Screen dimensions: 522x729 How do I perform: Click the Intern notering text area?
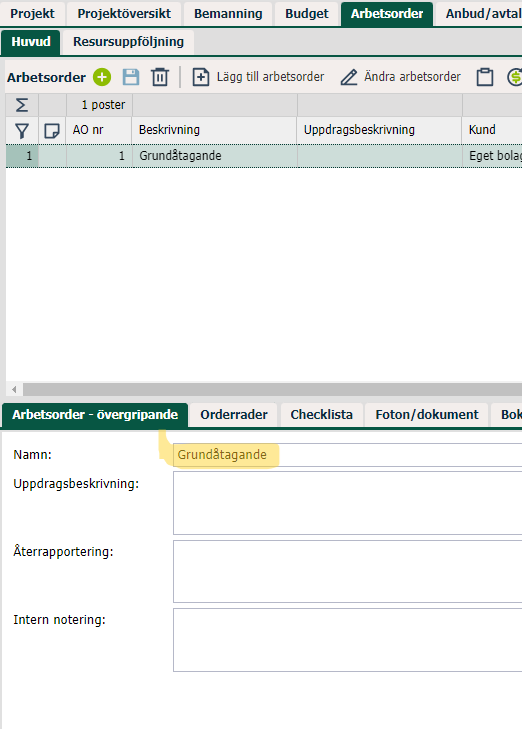pyautogui.click(x=347, y=640)
